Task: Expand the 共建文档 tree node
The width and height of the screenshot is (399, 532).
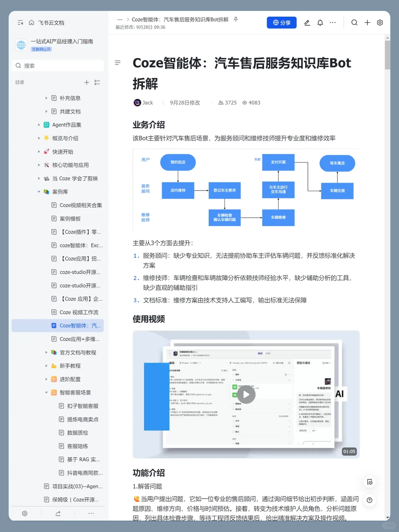Action: (x=46, y=111)
